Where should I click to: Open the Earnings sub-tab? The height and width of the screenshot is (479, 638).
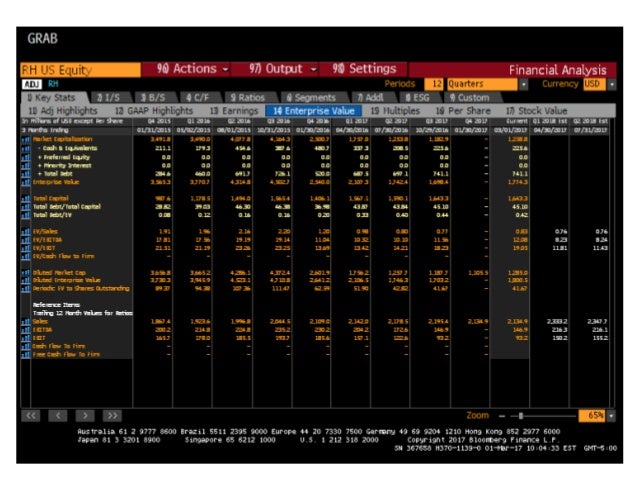(x=234, y=111)
